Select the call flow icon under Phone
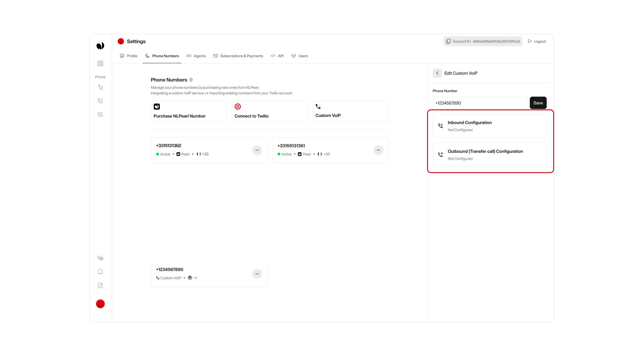 [x=100, y=87]
